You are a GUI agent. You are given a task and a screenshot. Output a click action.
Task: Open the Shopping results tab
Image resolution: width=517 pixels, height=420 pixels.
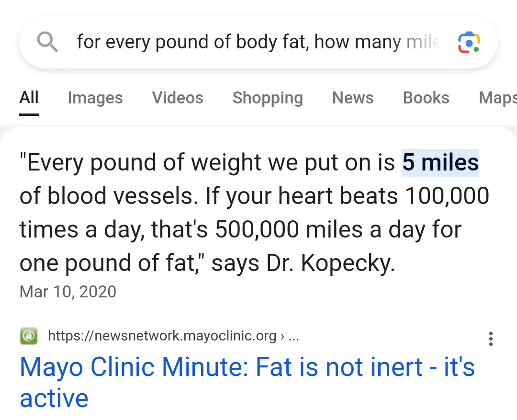pyautogui.click(x=268, y=98)
